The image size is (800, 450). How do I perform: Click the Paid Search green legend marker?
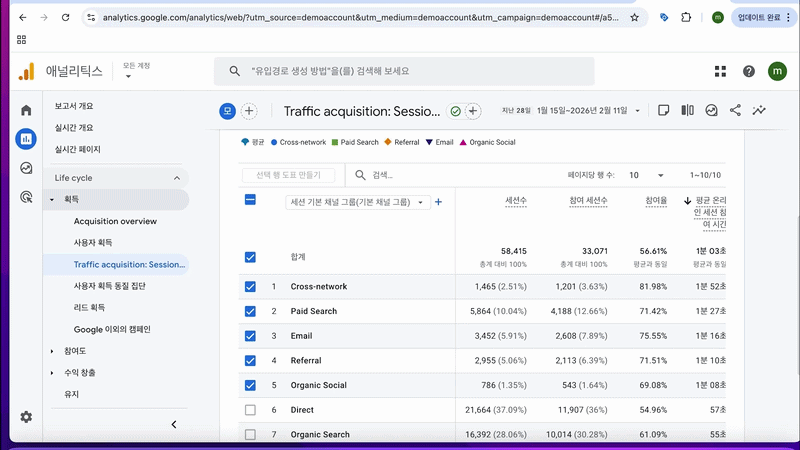tap(335, 142)
